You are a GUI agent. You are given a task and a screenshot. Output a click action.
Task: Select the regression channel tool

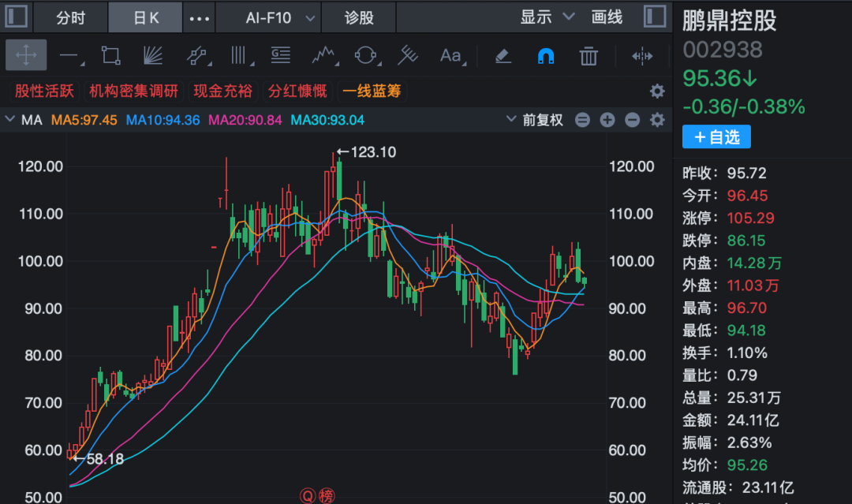(198, 55)
